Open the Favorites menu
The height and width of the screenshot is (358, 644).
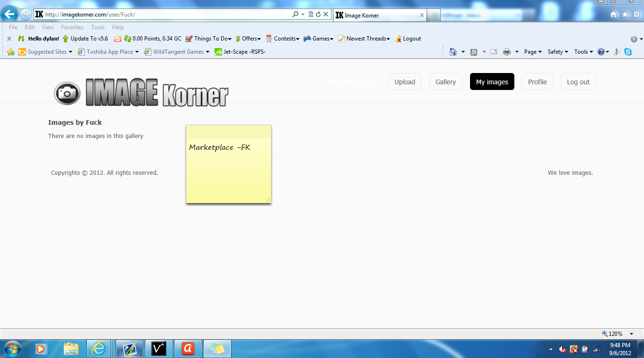pos(72,27)
